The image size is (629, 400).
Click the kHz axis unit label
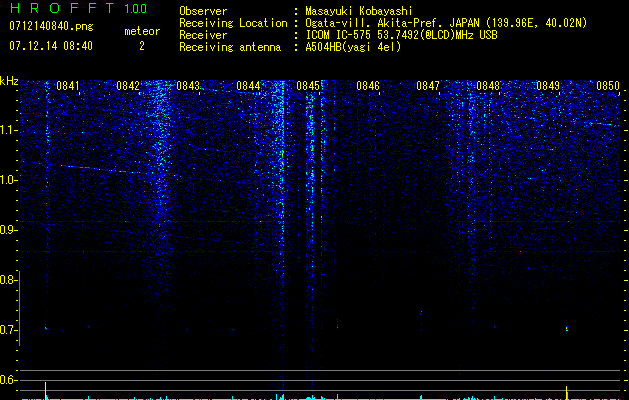9,81
